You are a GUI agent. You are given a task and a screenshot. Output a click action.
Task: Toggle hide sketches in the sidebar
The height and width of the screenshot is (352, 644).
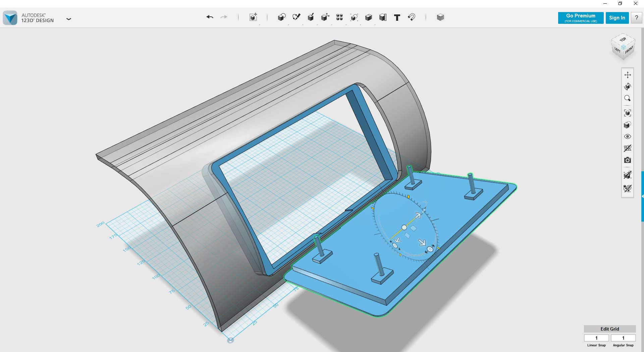(x=628, y=148)
